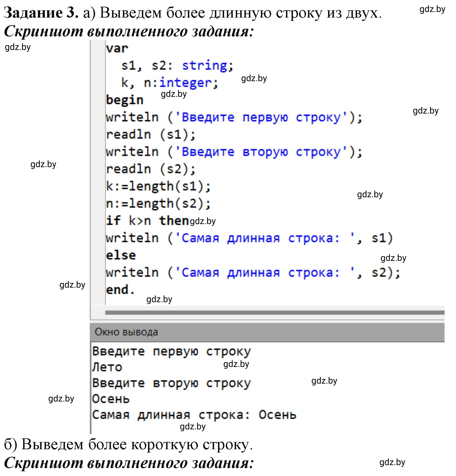Click the 'readln (s2);' code line

(151, 169)
